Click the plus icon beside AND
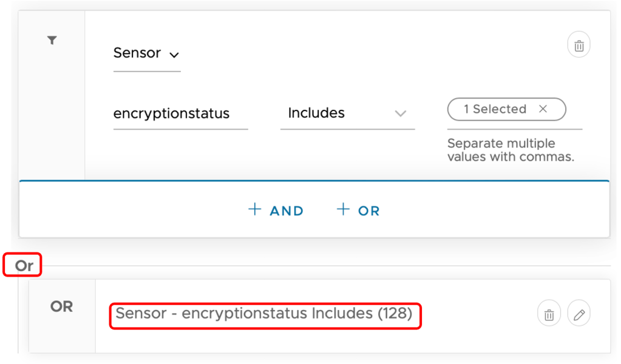Screen dimensions: 621x364 pyautogui.click(x=255, y=210)
